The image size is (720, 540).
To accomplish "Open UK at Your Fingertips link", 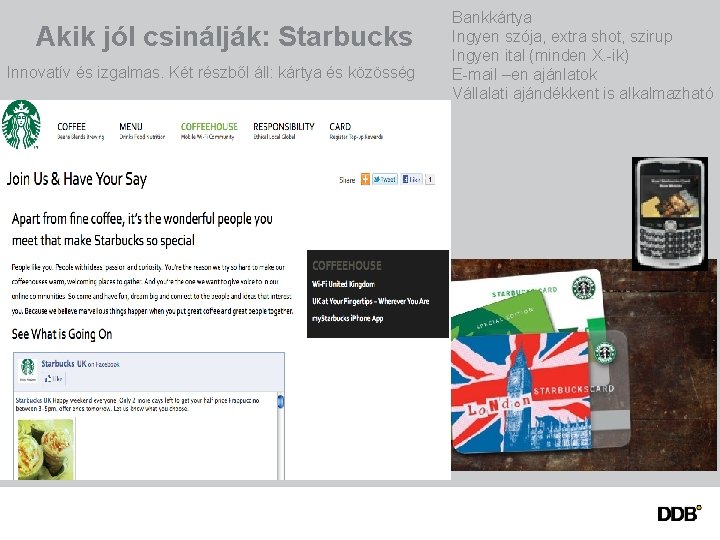I will coord(371,301).
